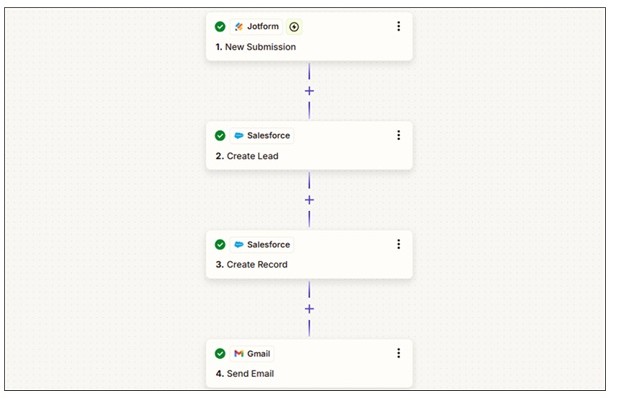
Task: Click the round icon beside the Jotform badge
Action: (x=294, y=27)
